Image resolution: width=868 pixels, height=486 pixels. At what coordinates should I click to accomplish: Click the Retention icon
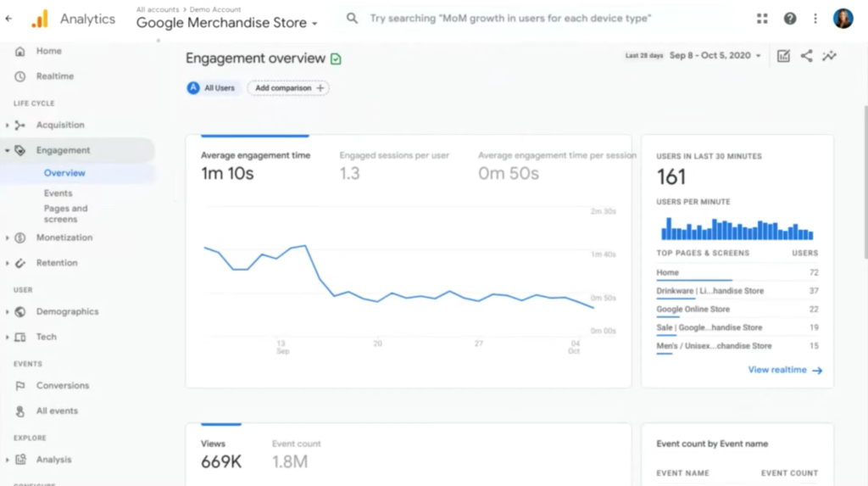tap(20, 263)
